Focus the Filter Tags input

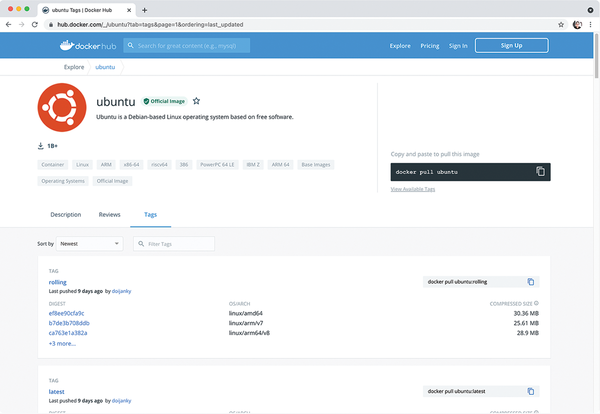coord(174,244)
